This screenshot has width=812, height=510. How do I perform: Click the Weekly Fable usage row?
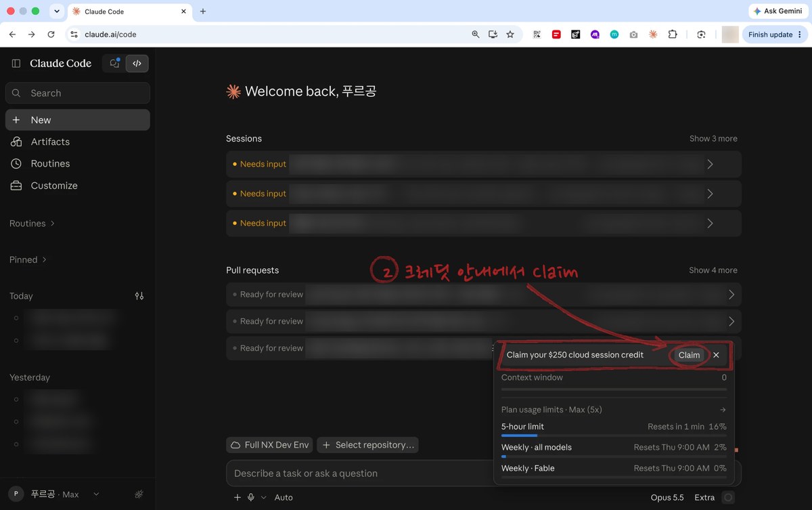point(614,469)
